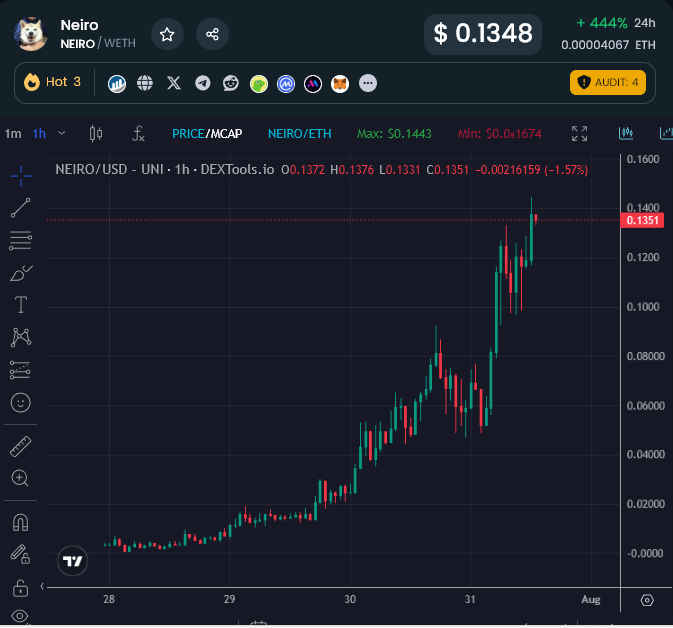Open the fx indicators menu
Image resolution: width=673 pixels, height=628 pixels.
coord(138,133)
